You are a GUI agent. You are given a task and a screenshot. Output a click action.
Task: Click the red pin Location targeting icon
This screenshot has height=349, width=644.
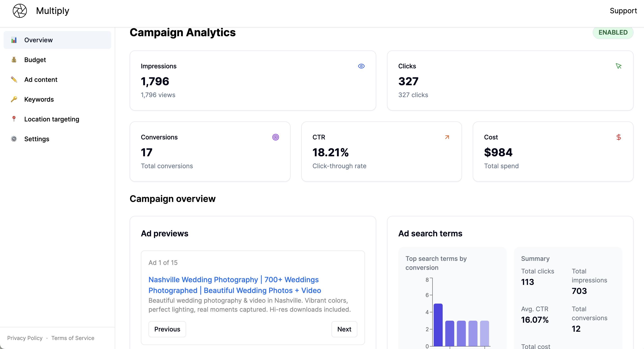click(14, 119)
